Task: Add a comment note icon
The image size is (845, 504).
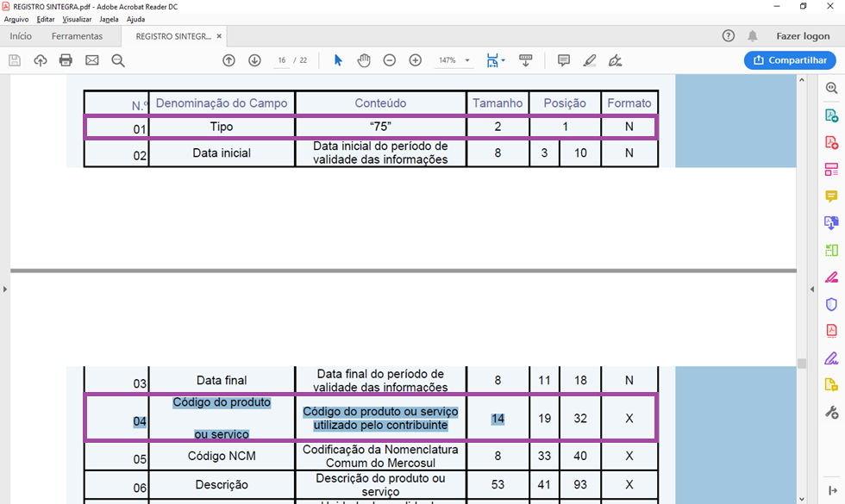Action: tap(564, 60)
